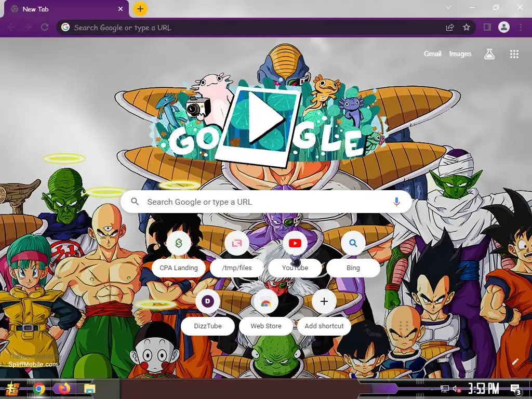Screen dimensions: 532x399
Task: Open the /tmp/files shortcut icon
Action: [x=237, y=243]
